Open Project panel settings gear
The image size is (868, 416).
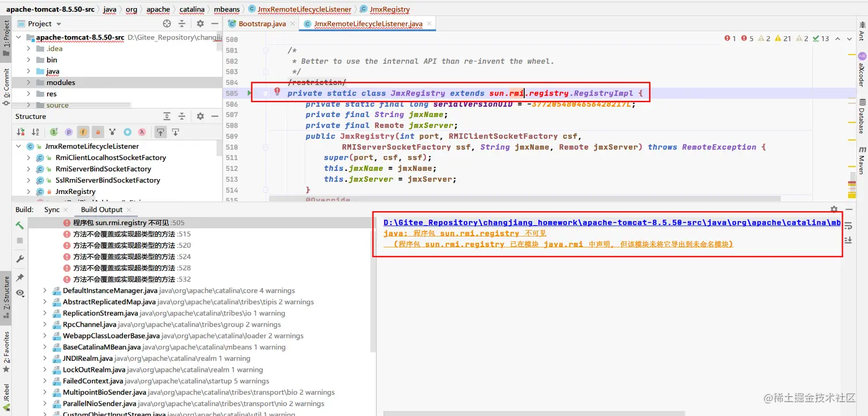tap(200, 24)
